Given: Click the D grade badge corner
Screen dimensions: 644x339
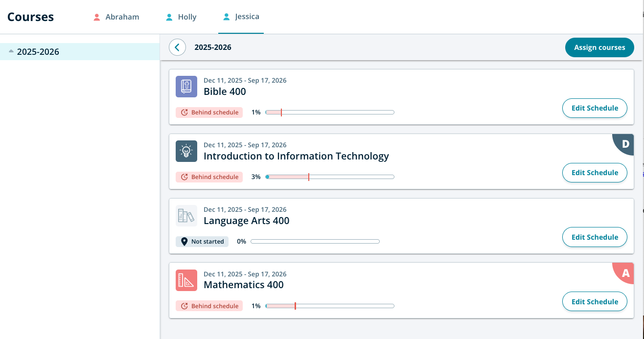Looking at the screenshot, I should tap(625, 143).
